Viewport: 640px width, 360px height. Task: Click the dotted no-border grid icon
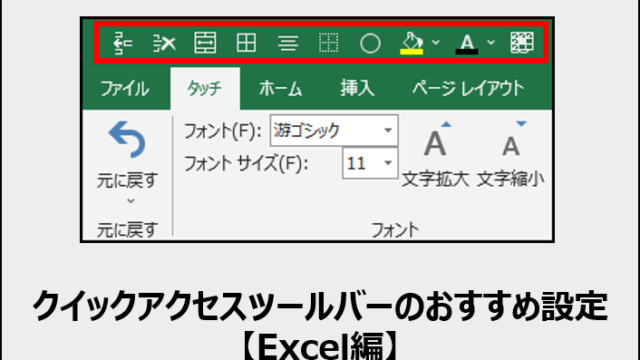pos(329,42)
